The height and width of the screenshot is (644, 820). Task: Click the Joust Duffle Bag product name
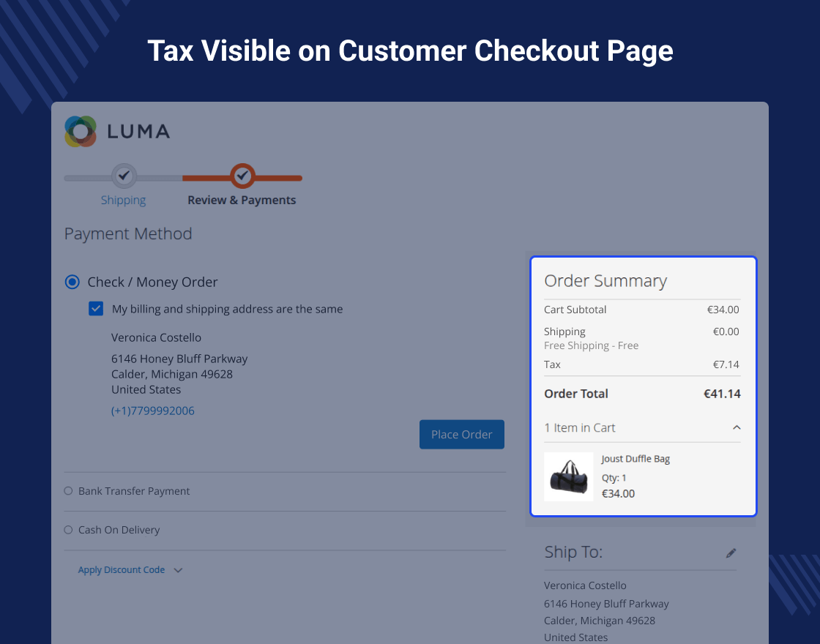(635, 459)
